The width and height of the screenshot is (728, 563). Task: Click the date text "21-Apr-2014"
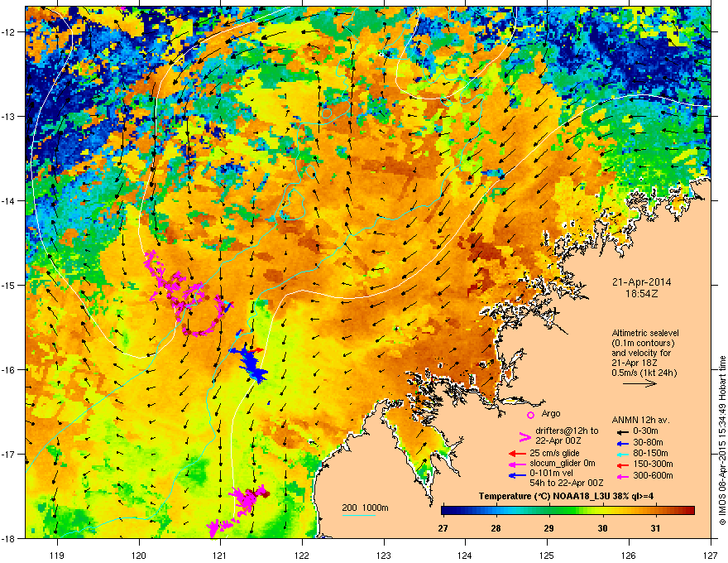click(641, 282)
